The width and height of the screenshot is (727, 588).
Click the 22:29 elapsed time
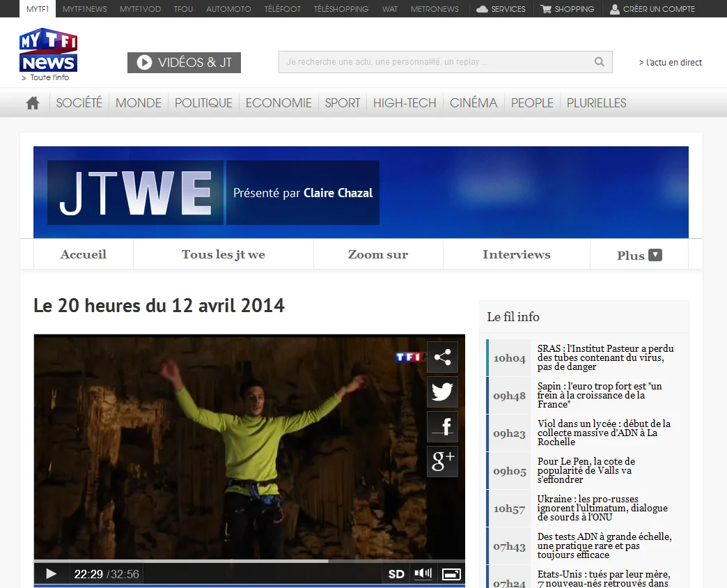[88, 574]
